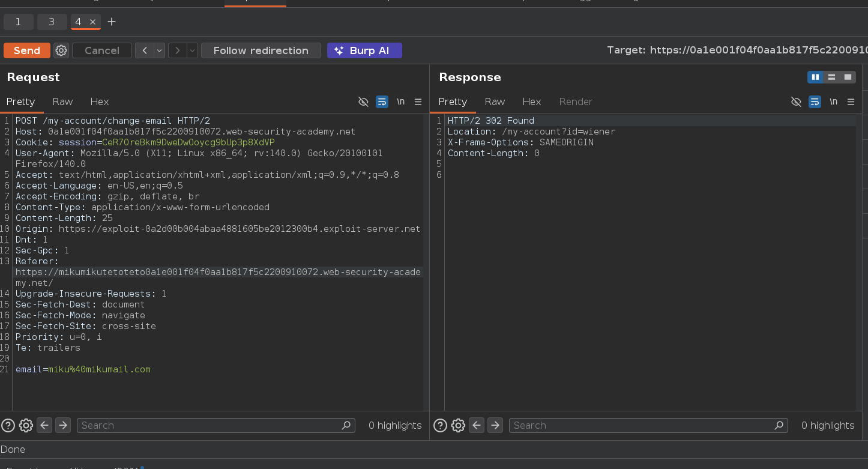Click Response search magnifier icon
Viewport: 868px width, 469px height.
[779, 425]
